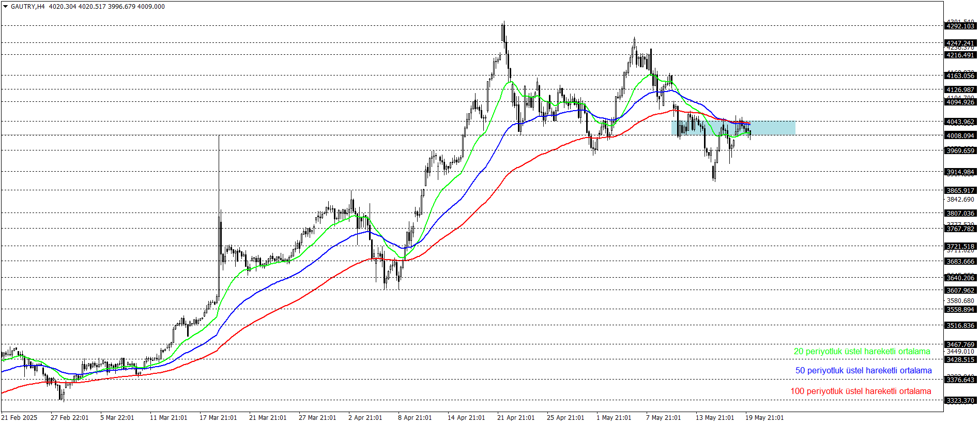Select the 4247.241 price level label
980x424 pixels.
click(x=960, y=43)
